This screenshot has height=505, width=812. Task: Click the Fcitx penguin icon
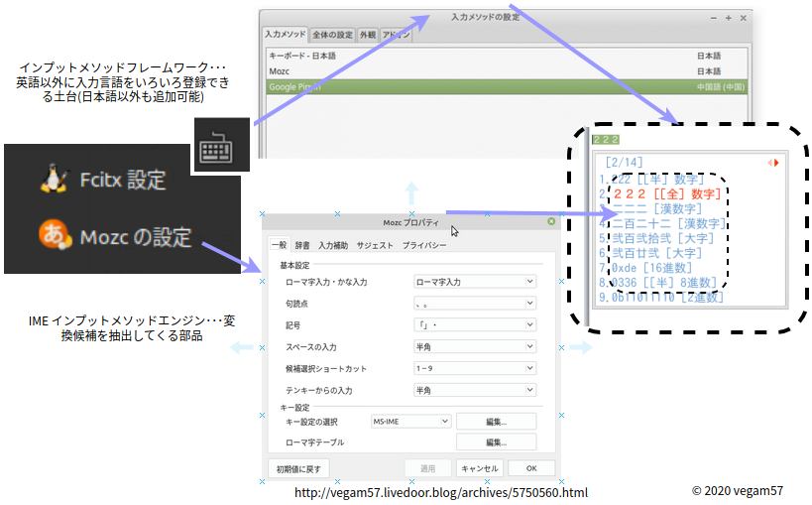(x=55, y=179)
